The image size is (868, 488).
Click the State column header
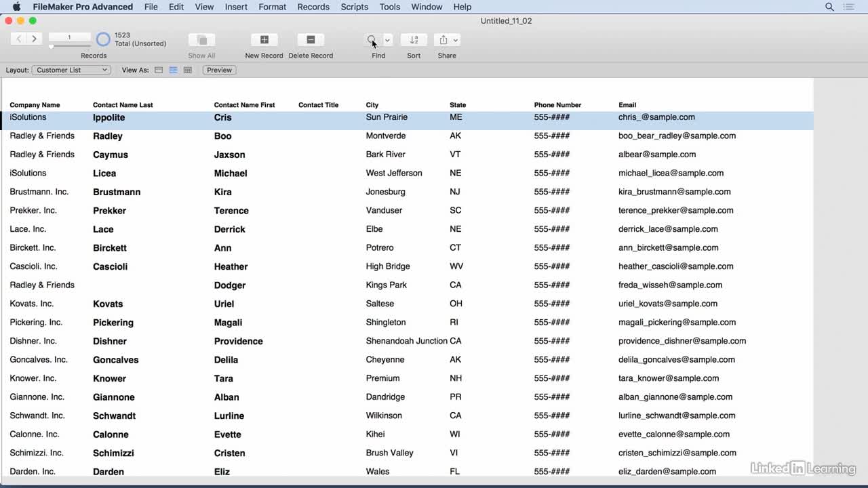click(458, 105)
